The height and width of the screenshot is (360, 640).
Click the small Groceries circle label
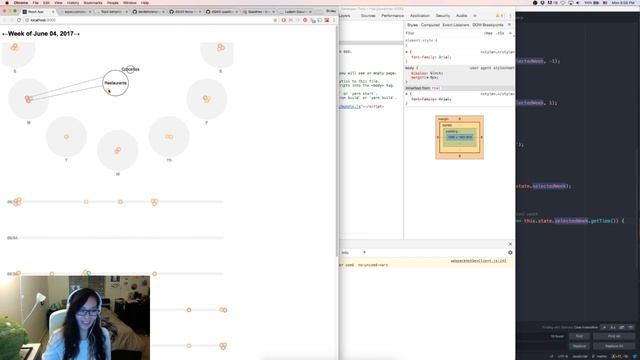pyautogui.click(x=130, y=69)
